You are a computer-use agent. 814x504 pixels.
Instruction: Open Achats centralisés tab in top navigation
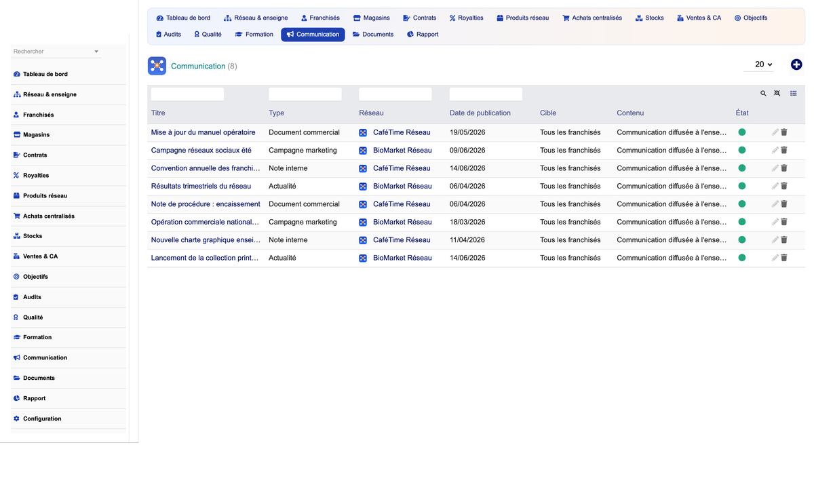click(x=592, y=18)
